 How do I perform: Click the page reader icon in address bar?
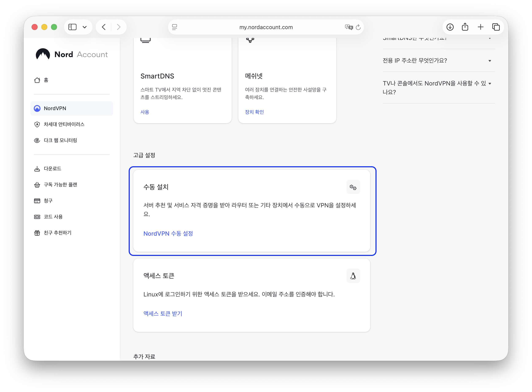click(175, 27)
